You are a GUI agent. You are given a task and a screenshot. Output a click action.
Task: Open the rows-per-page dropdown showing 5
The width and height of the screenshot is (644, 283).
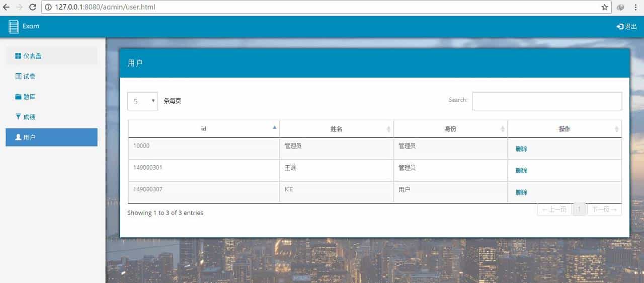(142, 101)
